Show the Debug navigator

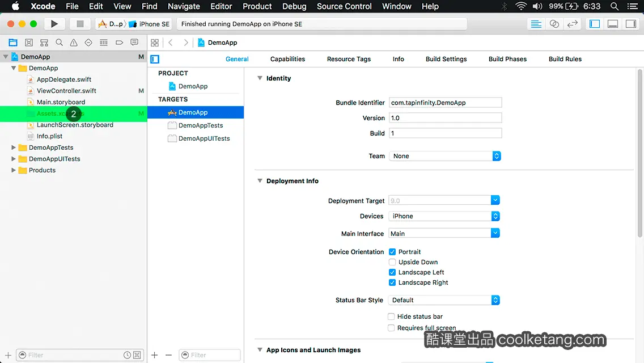104,43
